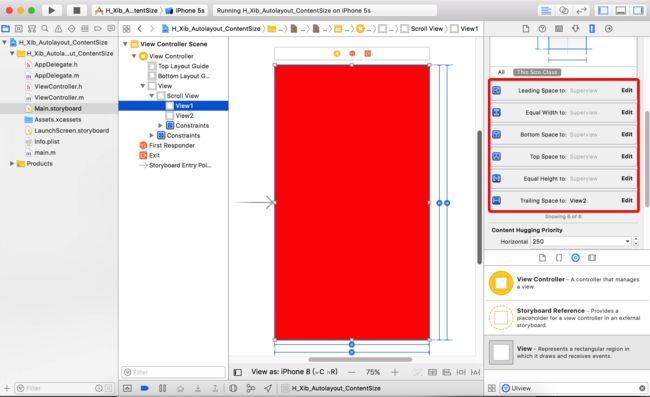Show the File inspector

pos(526,29)
